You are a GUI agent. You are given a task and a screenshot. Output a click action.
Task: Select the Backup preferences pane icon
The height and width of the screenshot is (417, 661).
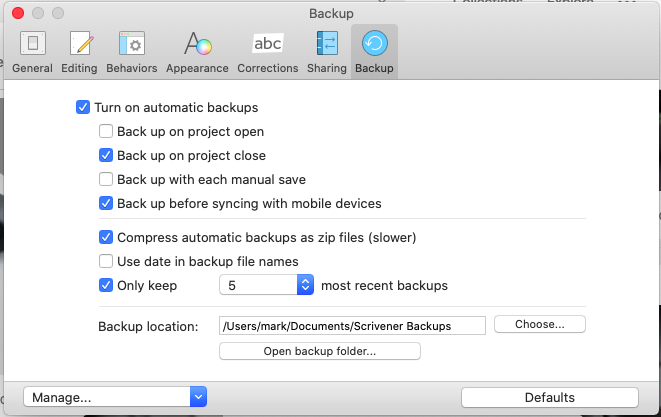374,51
